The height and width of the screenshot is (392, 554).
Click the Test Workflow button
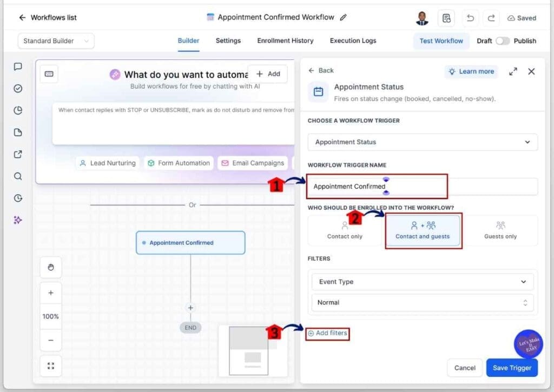(x=441, y=41)
